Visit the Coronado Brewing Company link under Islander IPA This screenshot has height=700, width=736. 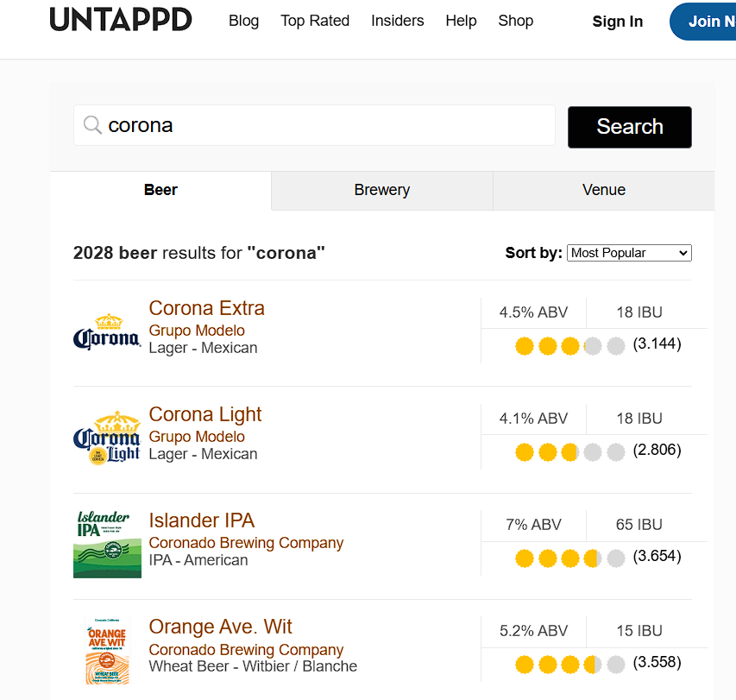(246, 543)
